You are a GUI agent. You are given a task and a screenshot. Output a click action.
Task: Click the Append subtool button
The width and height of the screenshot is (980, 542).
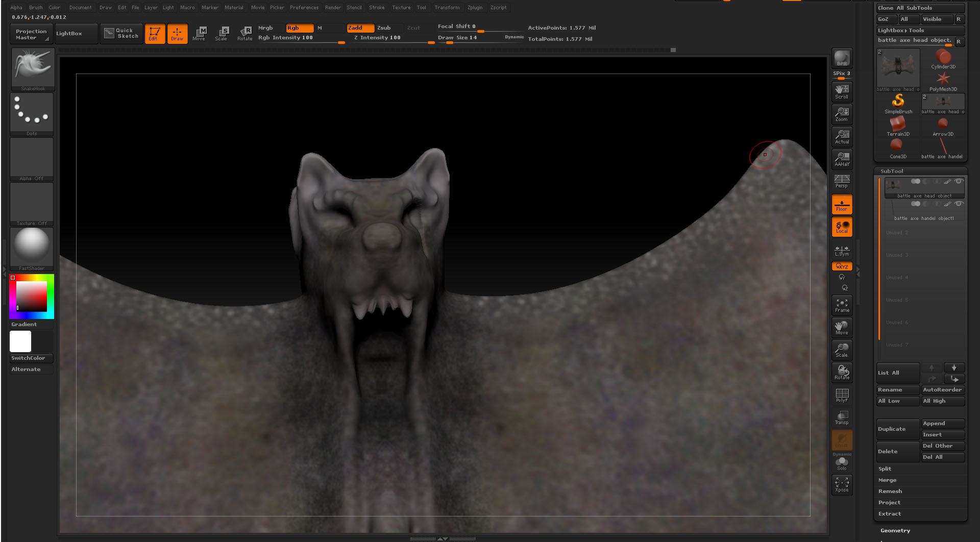(x=943, y=424)
